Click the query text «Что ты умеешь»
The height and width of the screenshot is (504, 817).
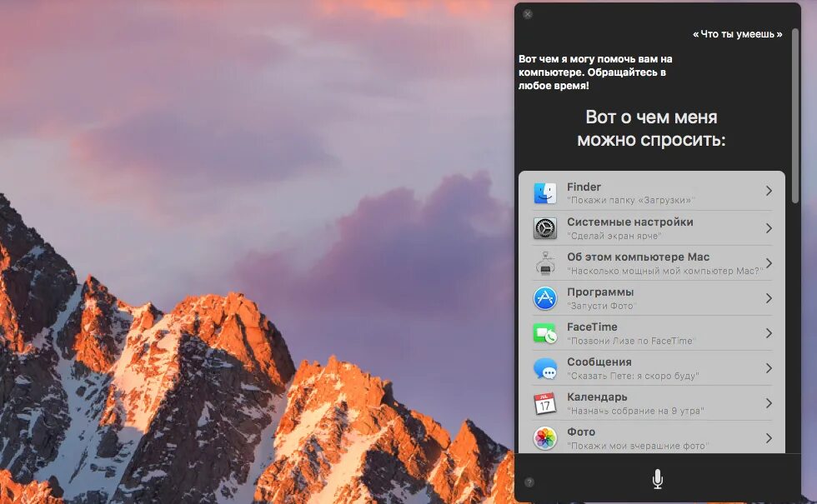coord(737,34)
